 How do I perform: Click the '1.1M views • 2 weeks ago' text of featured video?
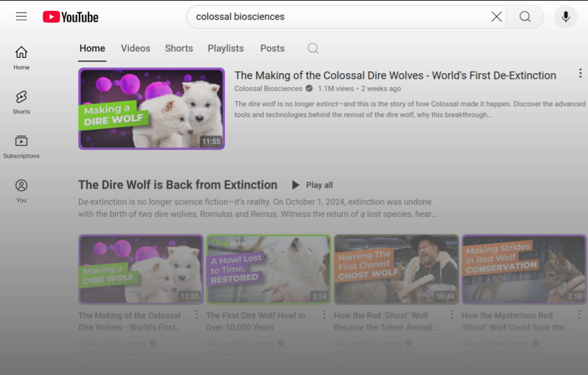359,88
